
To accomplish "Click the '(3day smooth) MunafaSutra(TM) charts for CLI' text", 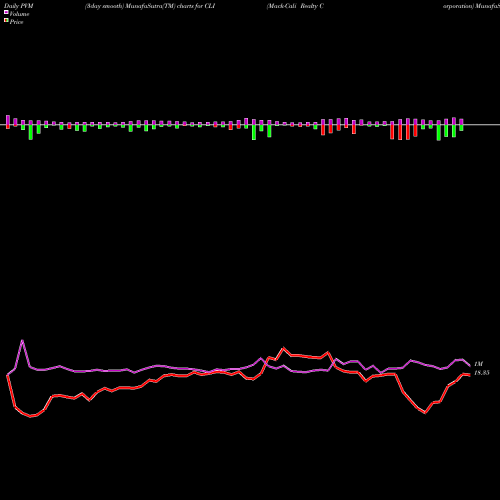I will coord(150,6).
